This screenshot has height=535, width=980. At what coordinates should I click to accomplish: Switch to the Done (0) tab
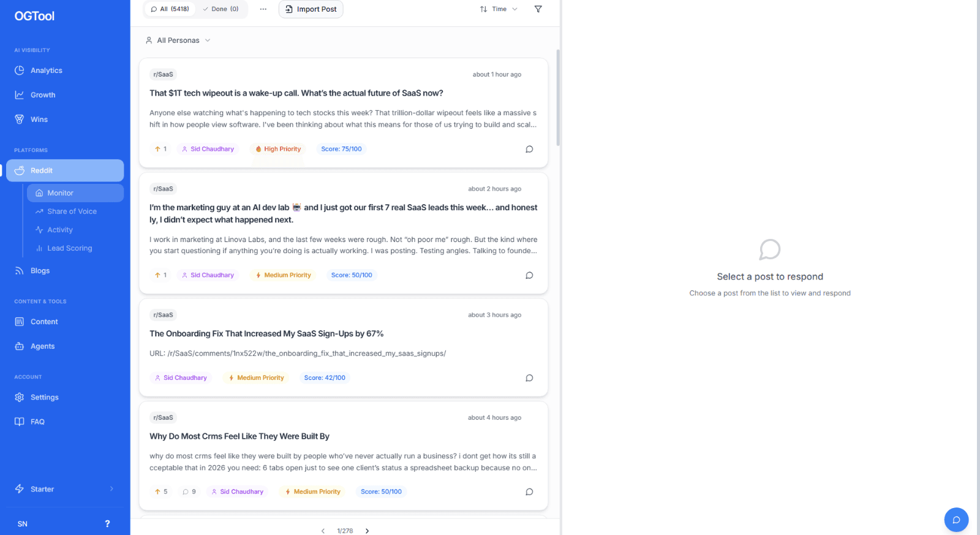click(221, 9)
